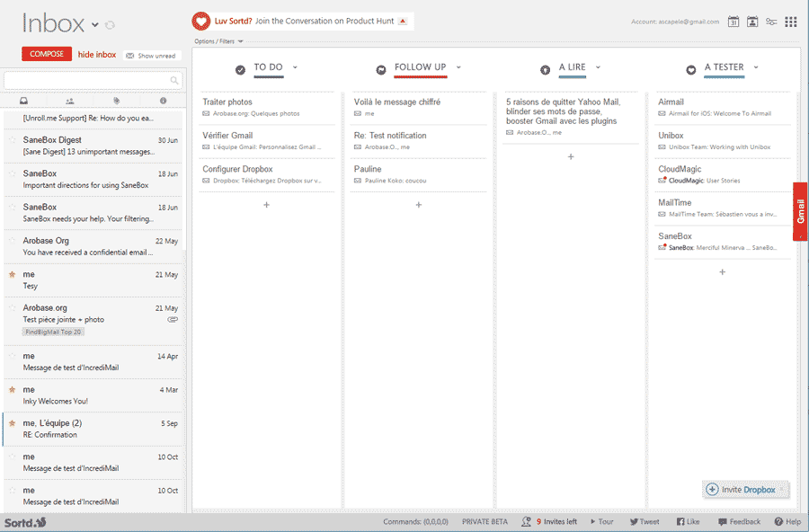Star the 14 Apr IncrediMail test email
Image resolution: width=809 pixels, height=532 pixels.
point(13,356)
